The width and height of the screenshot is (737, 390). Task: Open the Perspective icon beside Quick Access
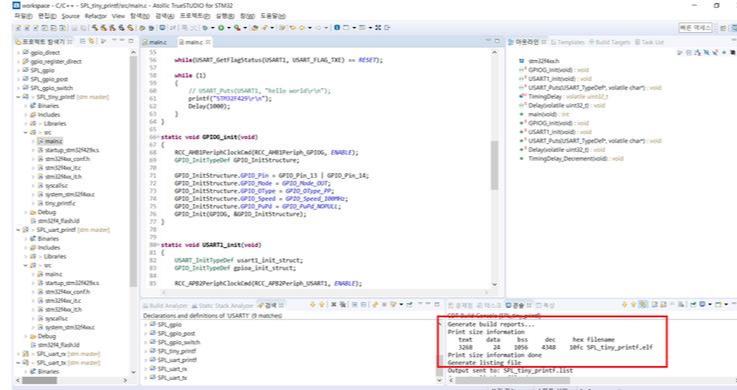[x=723, y=28]
